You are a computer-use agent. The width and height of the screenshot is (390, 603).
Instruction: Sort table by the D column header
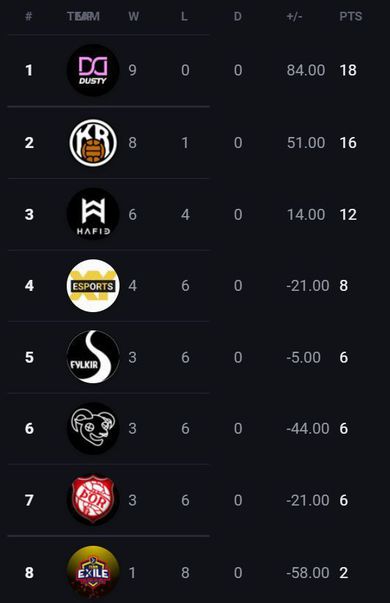238,17
